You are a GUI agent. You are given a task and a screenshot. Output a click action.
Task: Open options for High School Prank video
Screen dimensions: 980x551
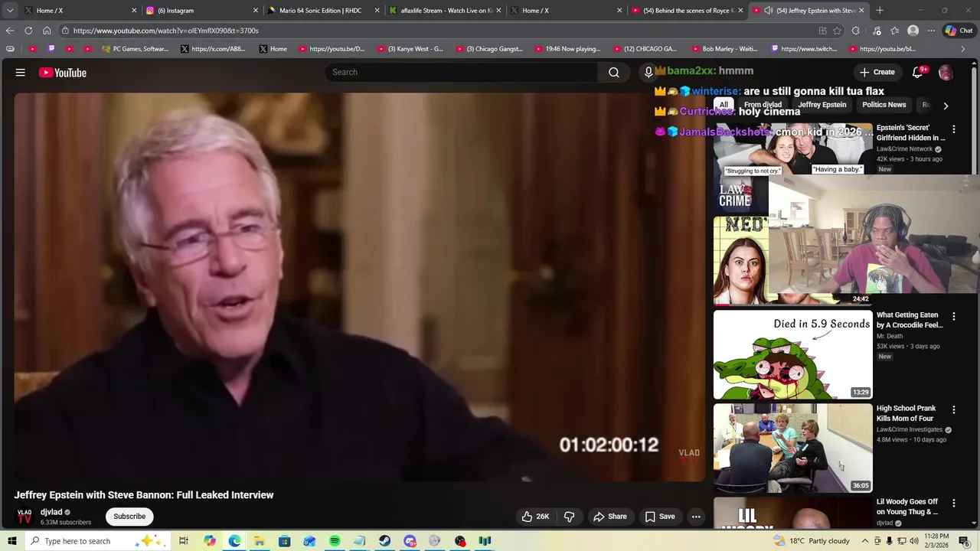coord(954,409)
